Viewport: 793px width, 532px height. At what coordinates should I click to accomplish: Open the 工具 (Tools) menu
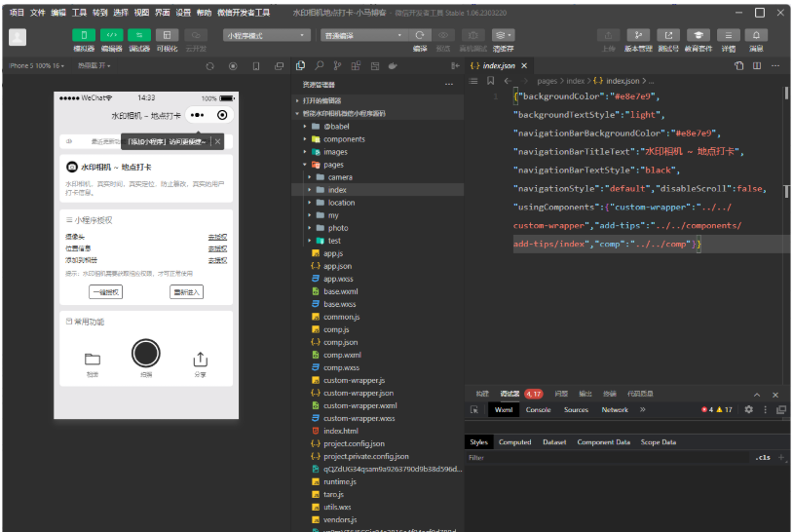(x=79, y=13)
